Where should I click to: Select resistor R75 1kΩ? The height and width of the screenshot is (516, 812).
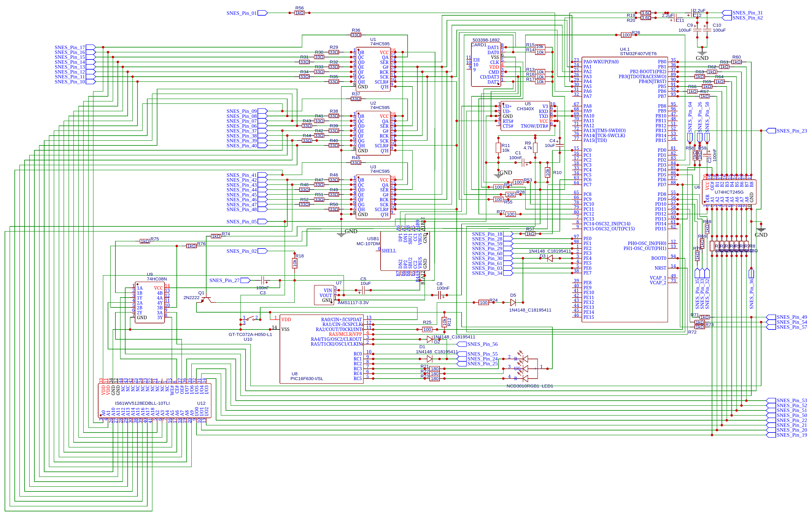[x=145, y=241]
